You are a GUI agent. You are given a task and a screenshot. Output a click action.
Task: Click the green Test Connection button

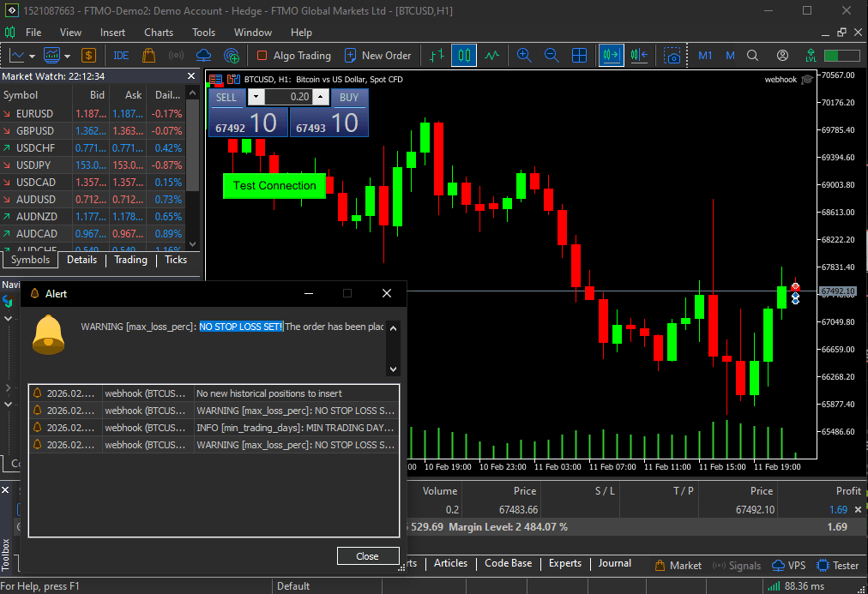pyautogui.click(x=274, y=185)
